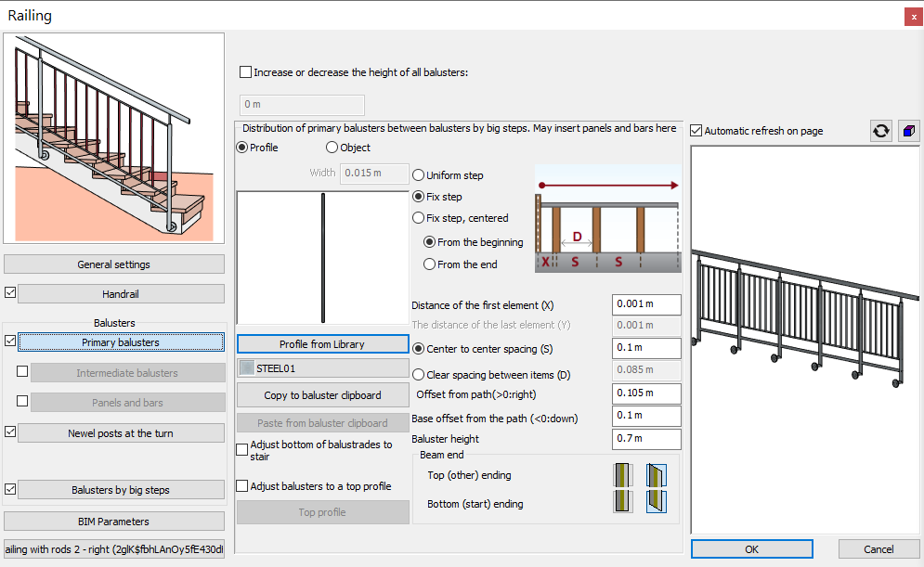
Task: Choose the Object radio button
Action: click(x=332, y=148)
